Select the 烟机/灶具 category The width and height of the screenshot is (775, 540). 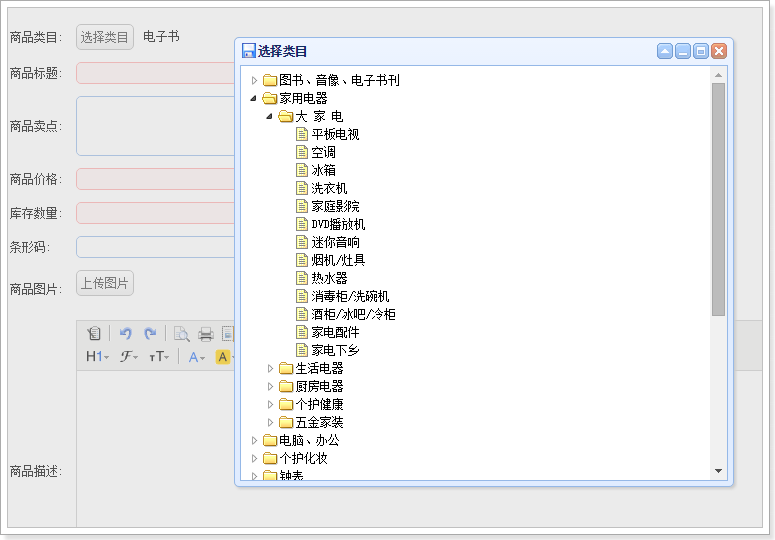pos(338,260)
